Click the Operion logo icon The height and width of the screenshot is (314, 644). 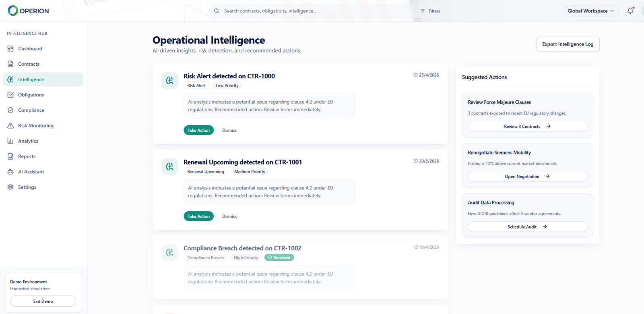click(x=13, y=10)
